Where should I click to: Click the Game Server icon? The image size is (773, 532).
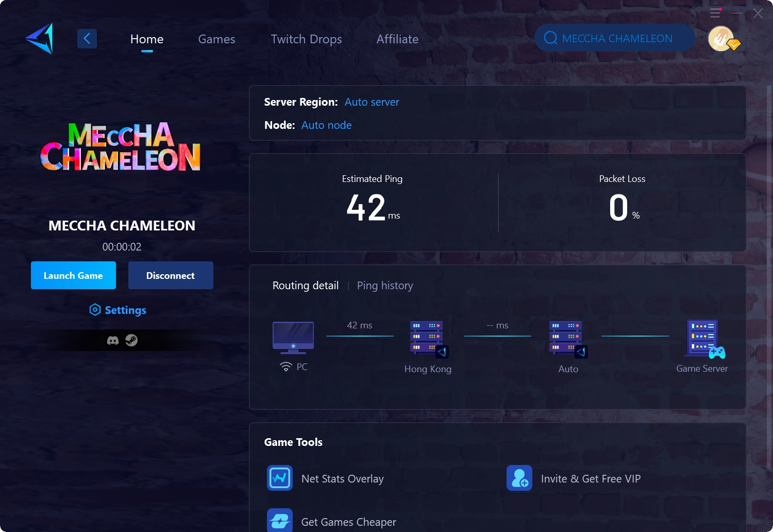704,339
